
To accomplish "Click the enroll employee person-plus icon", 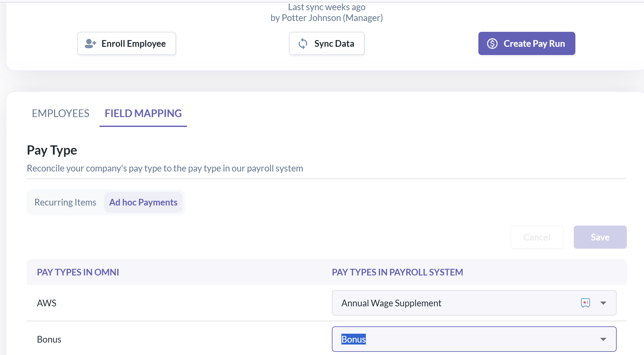I will point(90,44).
